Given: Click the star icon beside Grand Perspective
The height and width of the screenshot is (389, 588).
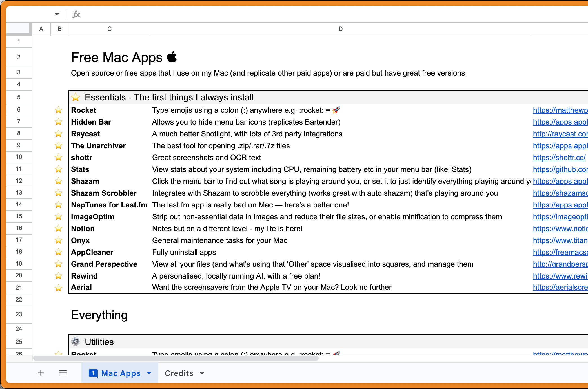Looking at the screenshot, I should (59, 264).
